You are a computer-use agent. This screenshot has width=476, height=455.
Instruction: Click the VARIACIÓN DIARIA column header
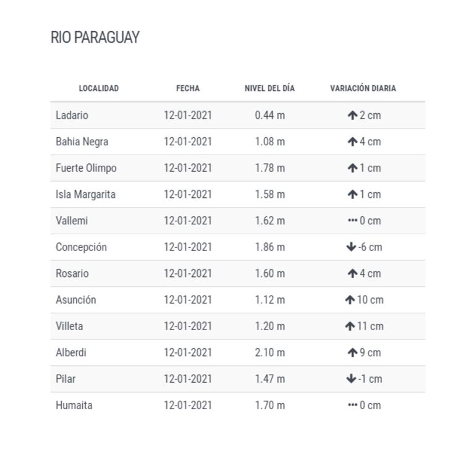tap(363, 88)
